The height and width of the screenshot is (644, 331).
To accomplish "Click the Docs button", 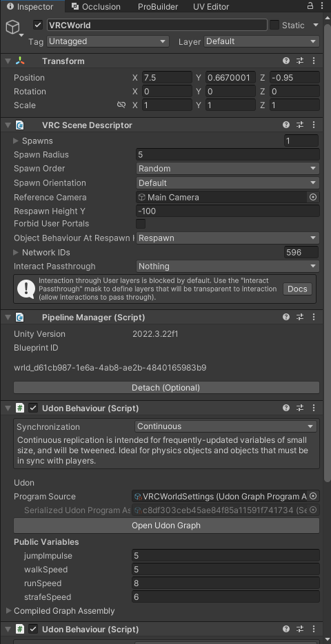I will [x=297, y=289].
